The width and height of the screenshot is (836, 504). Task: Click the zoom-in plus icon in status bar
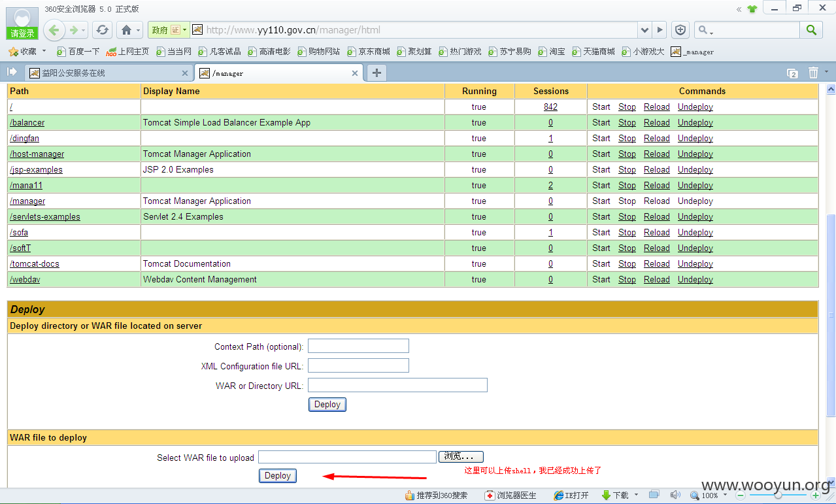coord(816,496)
